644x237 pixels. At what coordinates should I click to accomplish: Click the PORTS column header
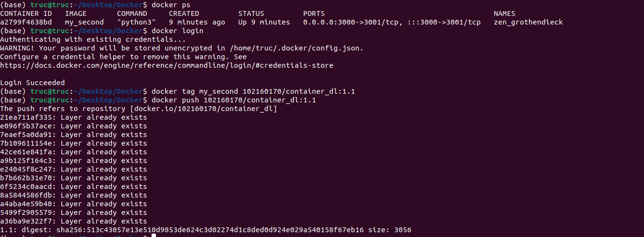coord(314,13)
